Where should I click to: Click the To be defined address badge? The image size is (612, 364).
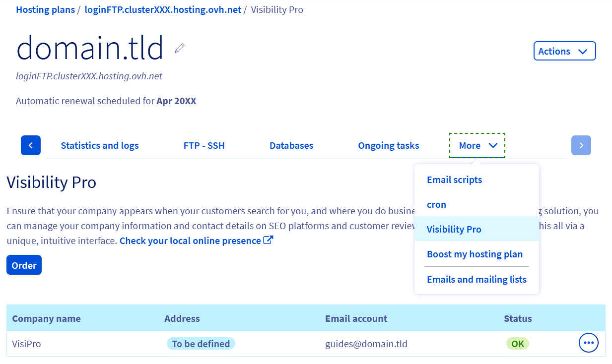pyautogui.click(x=201, y=343)
